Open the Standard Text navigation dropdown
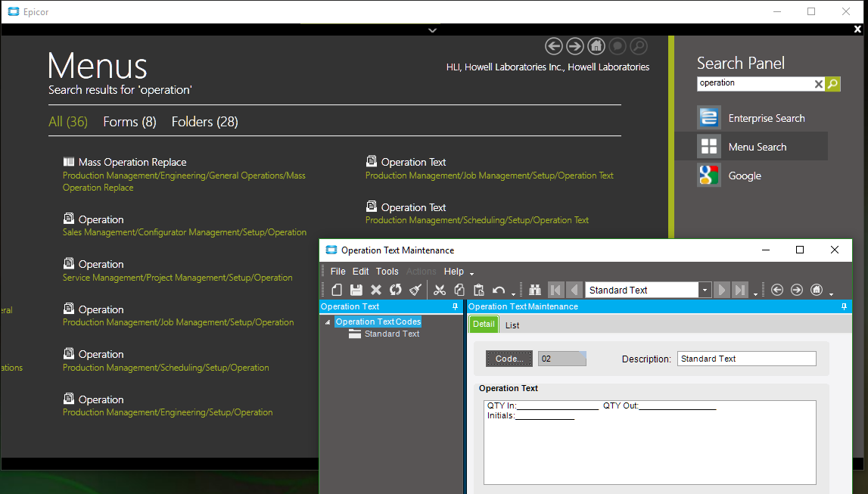 [x=705, y=290]
